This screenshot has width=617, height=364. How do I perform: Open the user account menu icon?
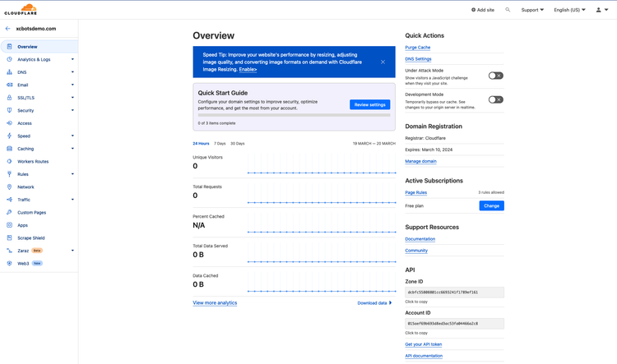coord(599,10)
